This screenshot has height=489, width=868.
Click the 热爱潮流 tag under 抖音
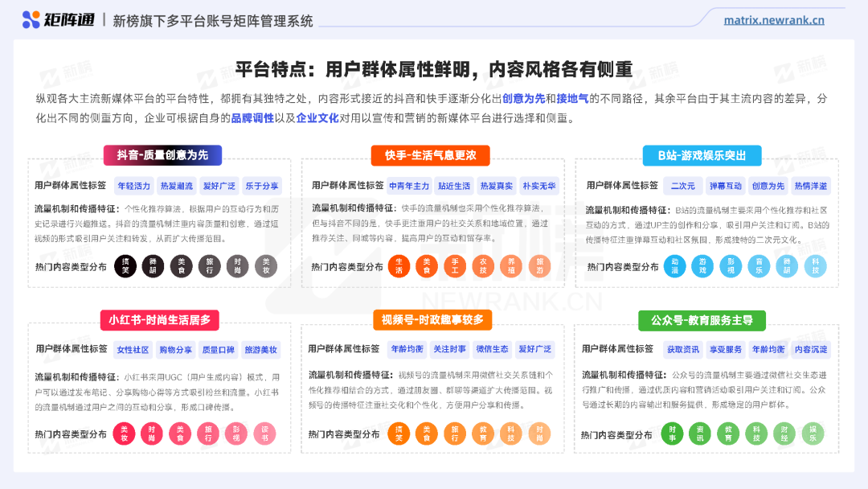pos(177,186)
